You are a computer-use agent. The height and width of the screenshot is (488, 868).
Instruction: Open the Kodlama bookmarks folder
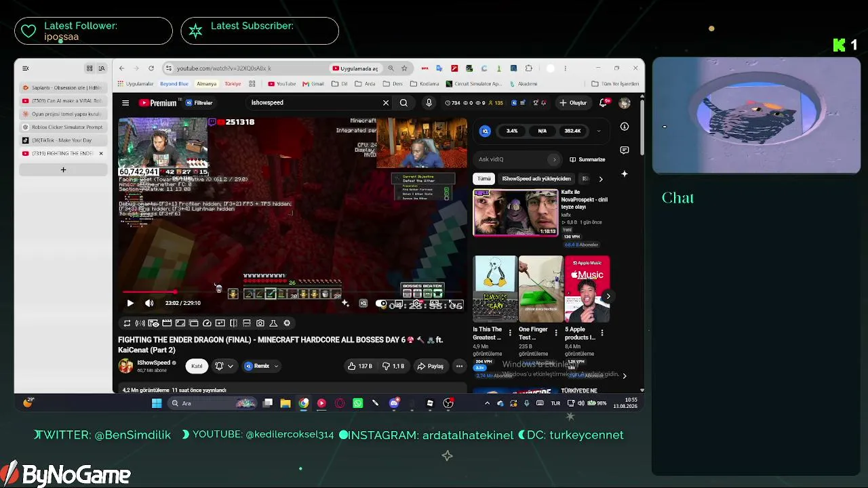(425, 84)
